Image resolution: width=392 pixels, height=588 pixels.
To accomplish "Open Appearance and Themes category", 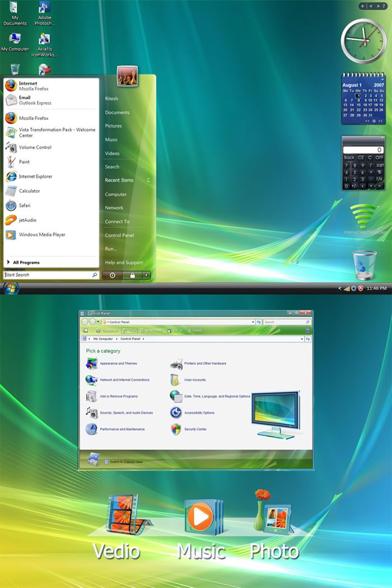I will tap(112, 363).
